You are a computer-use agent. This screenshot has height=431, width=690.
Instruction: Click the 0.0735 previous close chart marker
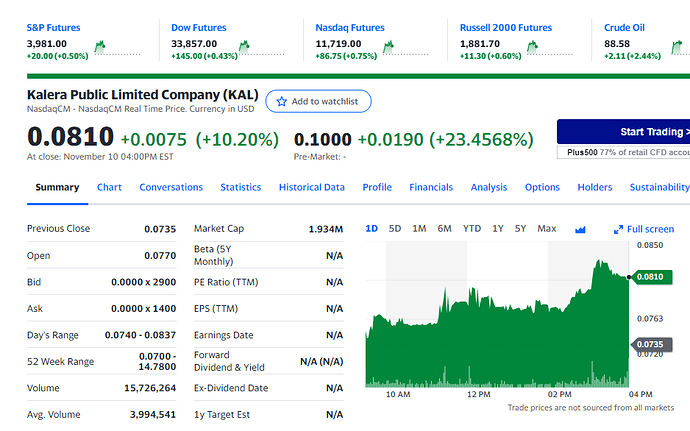tap(652, 344)
